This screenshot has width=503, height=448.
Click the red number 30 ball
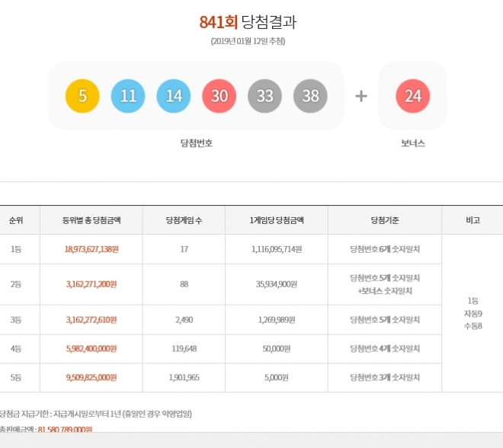[x=219, y=96]
